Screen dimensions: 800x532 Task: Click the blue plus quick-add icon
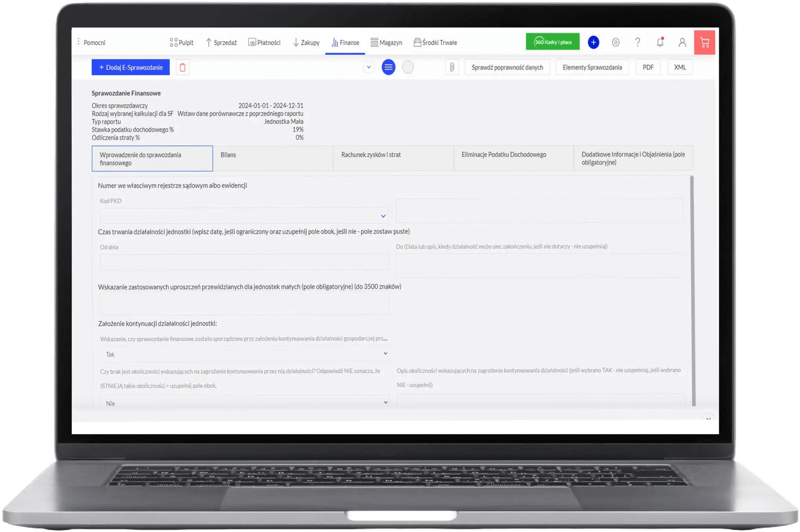click(x=593, y=42)
